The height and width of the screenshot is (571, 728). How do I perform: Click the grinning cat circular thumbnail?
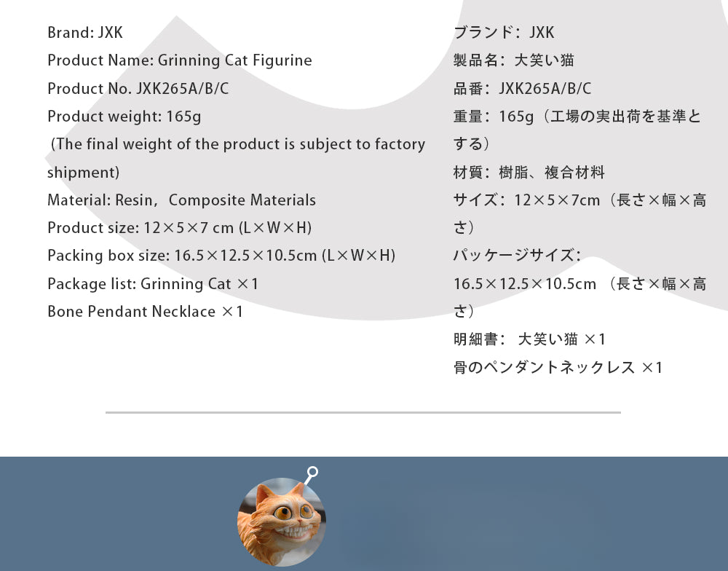[281, 521]
